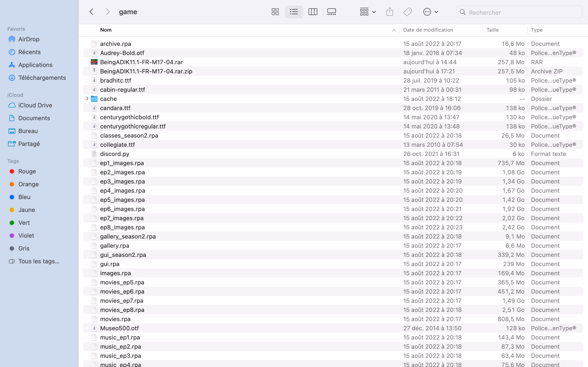588x367 pixels.
Task: Toggle the list view button
Action: click(x=294, y=12)
